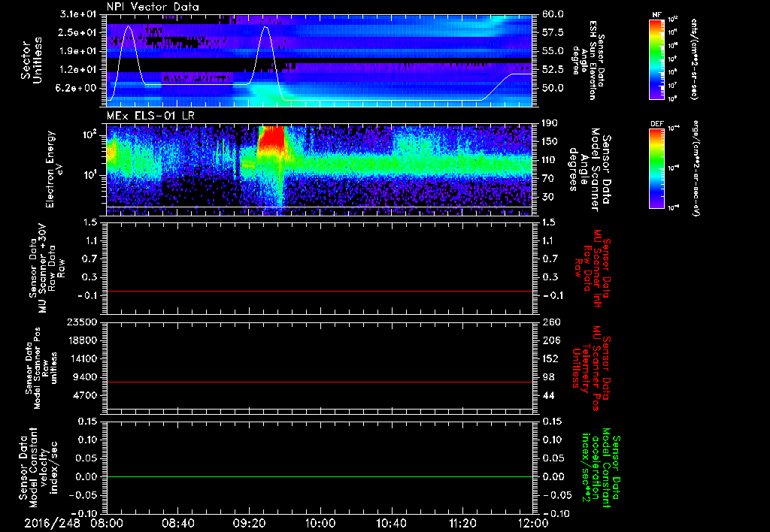Click the first white sun elevation peak
Viewport: 770px width, 532px height.
coord(129,27)
